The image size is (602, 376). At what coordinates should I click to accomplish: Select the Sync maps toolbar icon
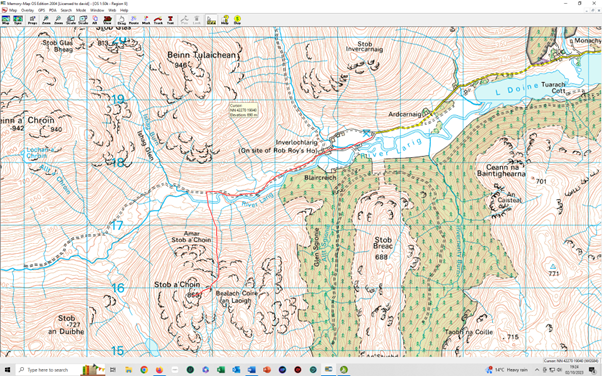tap(18, 20)
